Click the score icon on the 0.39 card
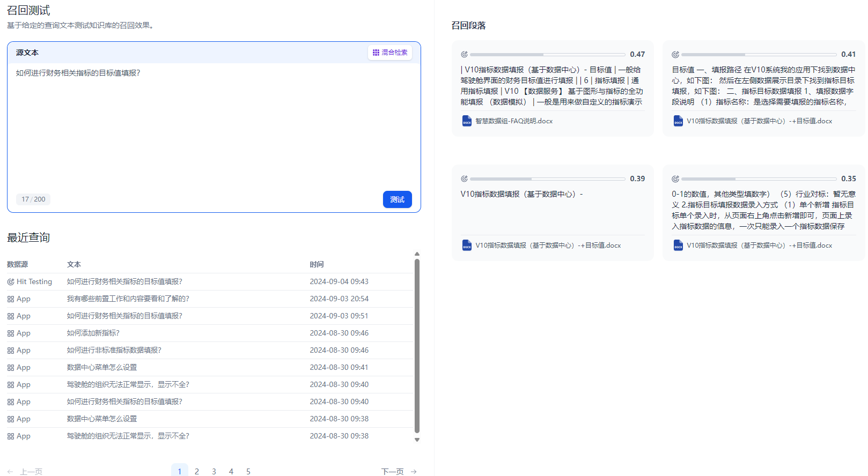 464,178
